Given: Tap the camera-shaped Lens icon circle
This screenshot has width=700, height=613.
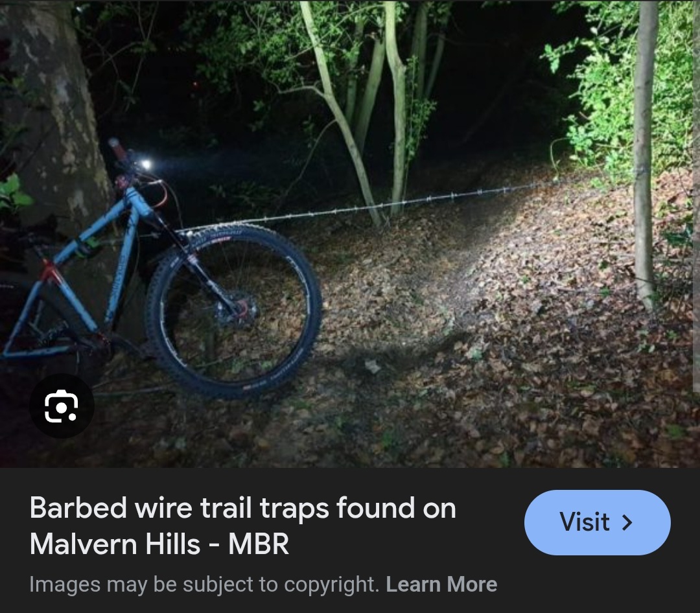Looking at the screenshot, I should tap(62, 406).
